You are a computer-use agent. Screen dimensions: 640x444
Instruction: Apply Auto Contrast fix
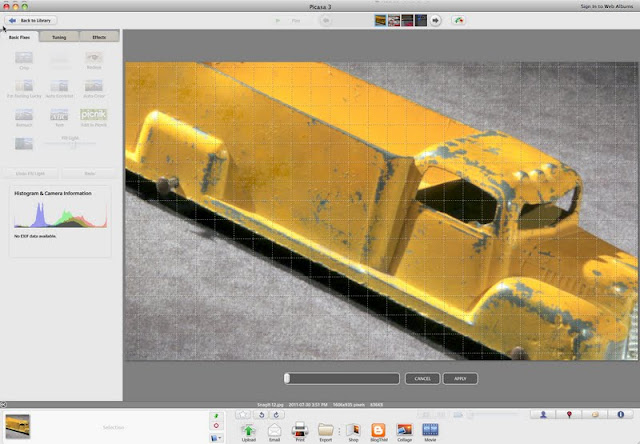(x=59, y=86)
